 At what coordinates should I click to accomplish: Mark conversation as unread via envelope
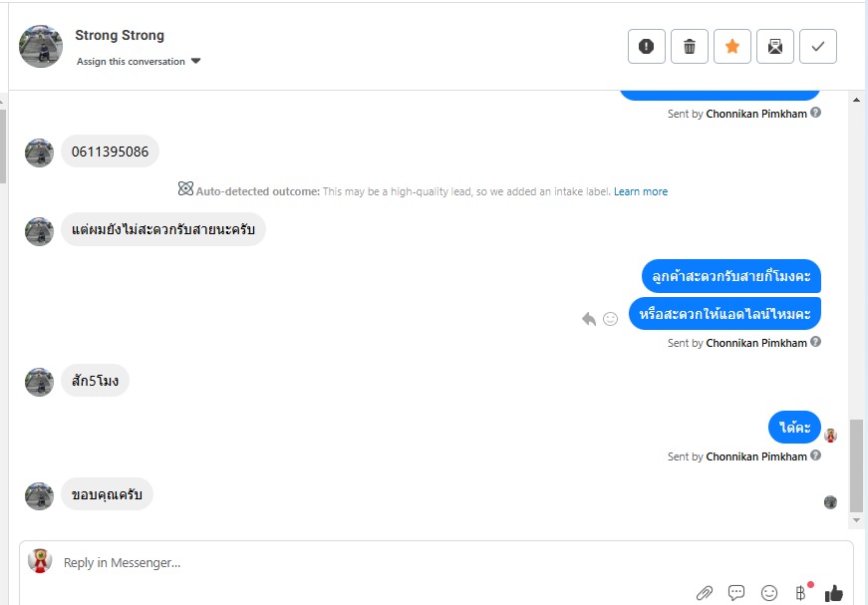tap(775, 47)
